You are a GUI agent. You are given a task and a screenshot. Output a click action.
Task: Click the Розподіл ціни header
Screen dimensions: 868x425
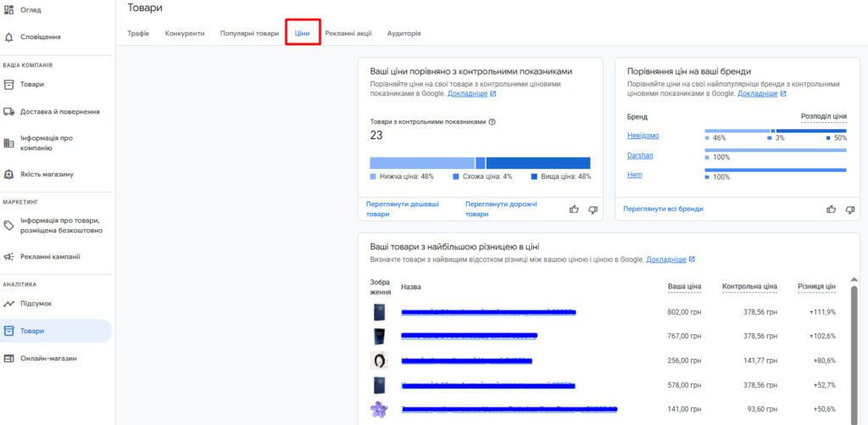824,116
